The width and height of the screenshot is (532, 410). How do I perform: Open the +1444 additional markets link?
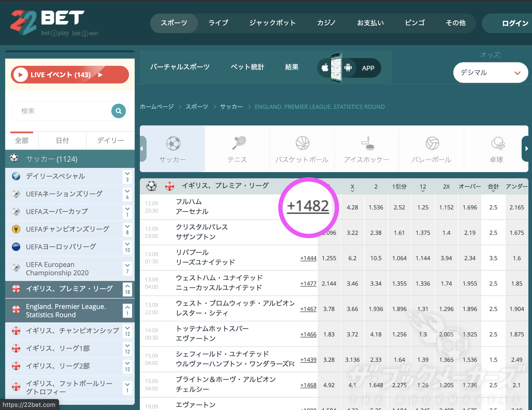point(308,258)
